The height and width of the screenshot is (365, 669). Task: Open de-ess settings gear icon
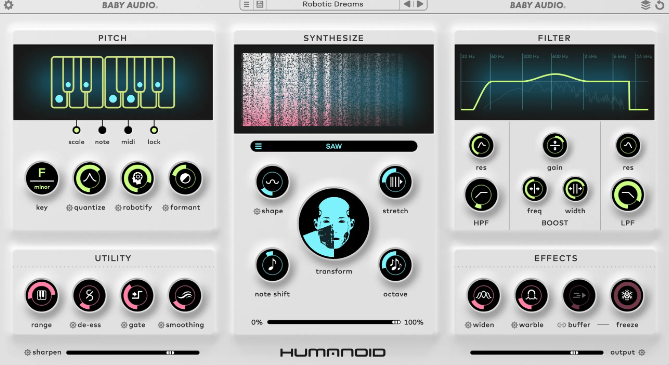point(73,325)
